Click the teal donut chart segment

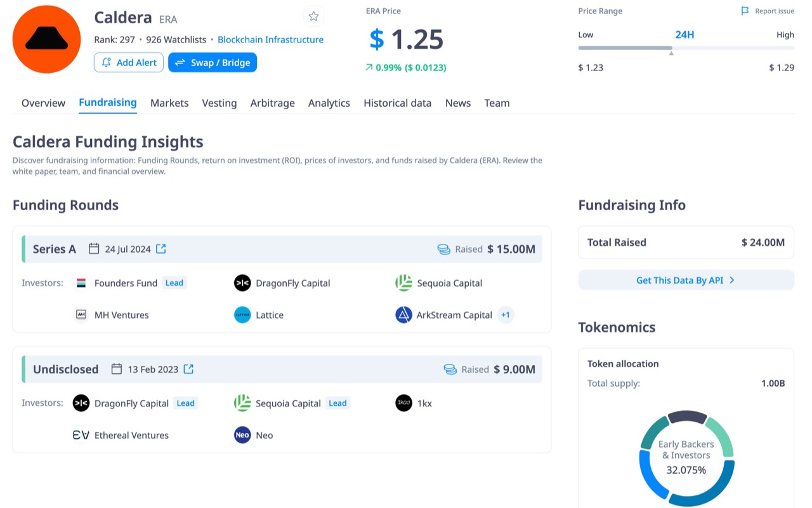coord(653,432)
